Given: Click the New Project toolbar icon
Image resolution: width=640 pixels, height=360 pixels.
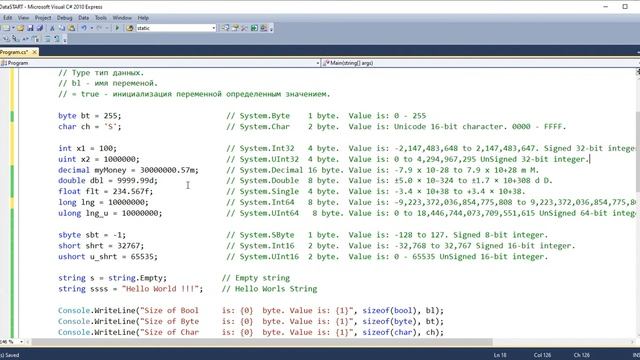Looking at the screenshot, I should tap(6, 28).
